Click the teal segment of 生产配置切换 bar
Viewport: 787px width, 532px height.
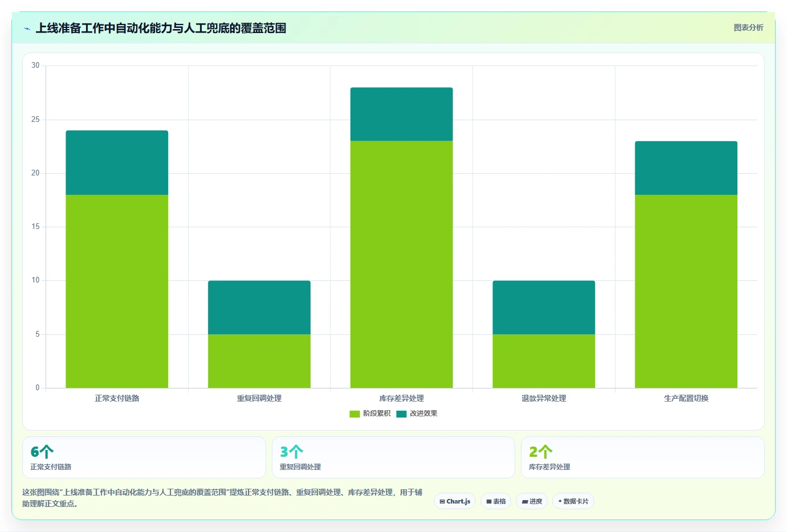pos(686,168)
